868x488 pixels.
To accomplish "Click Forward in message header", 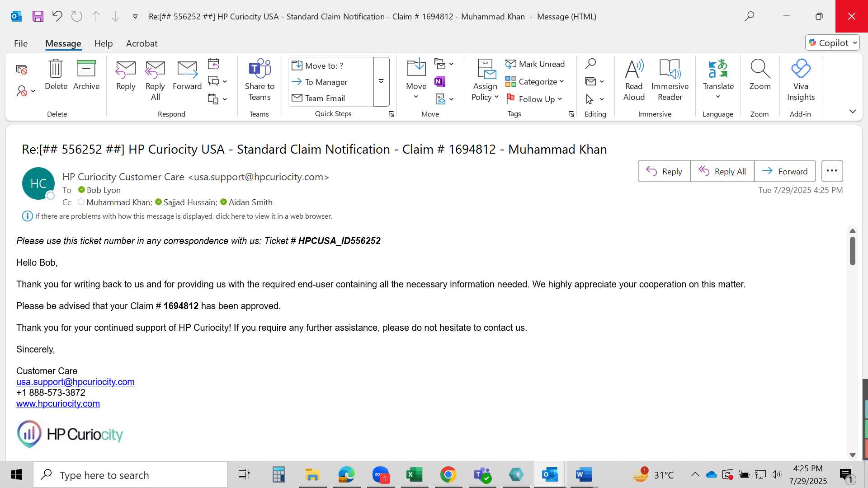I will coord(785,171).
